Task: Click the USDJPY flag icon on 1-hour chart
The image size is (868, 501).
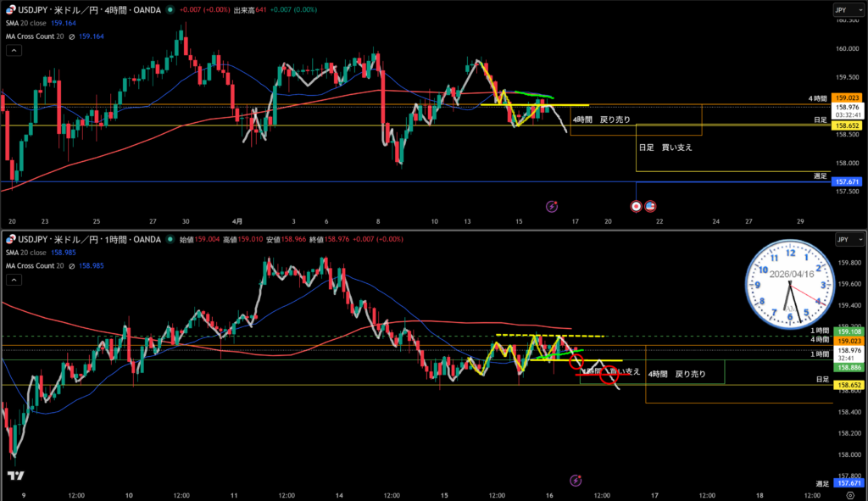Action: click(10, 239)
